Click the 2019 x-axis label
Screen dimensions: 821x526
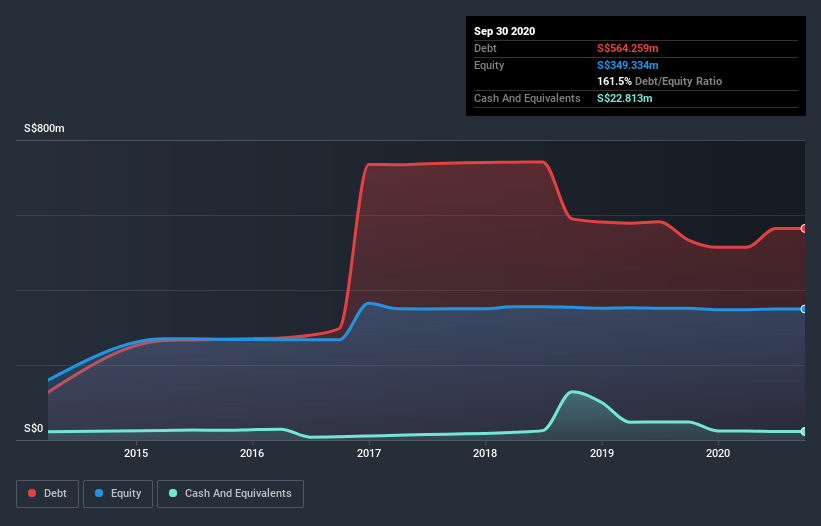602,453
